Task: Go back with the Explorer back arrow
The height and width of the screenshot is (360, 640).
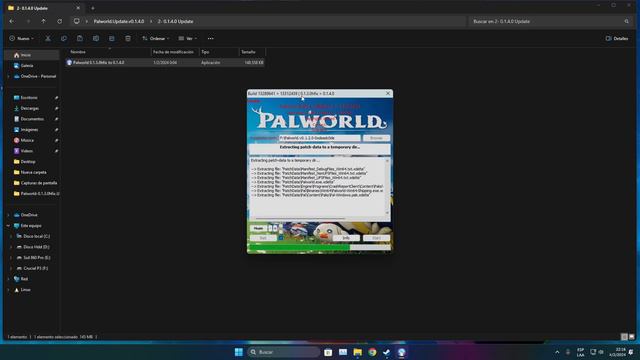Action: [x=12, y=21]
